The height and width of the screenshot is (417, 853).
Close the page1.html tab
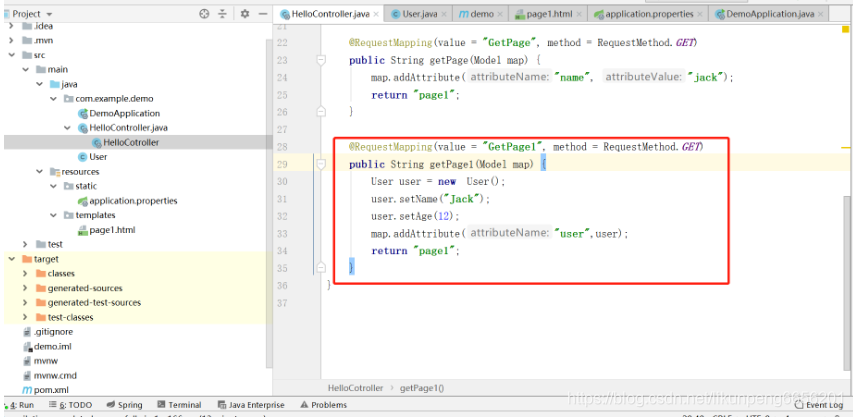click(579, 14)
